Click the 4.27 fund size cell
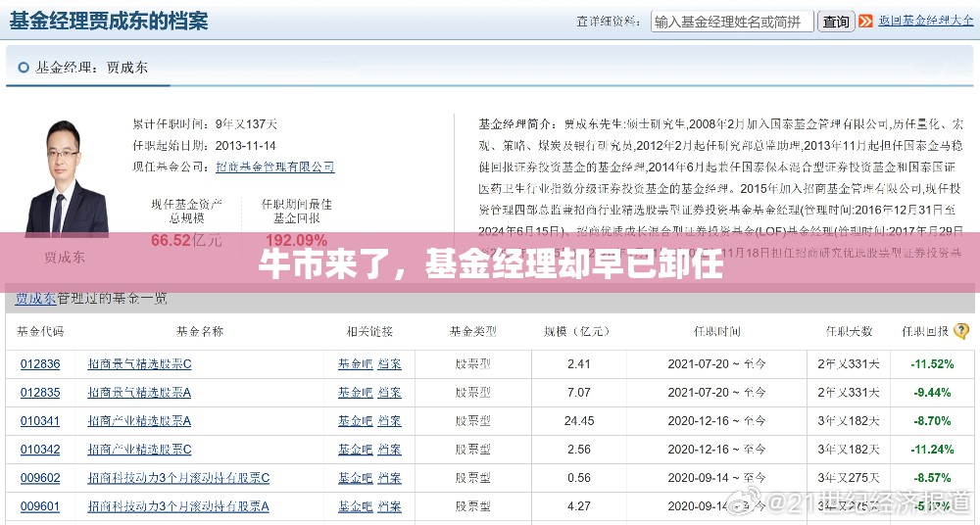 (x=579, y=506)
